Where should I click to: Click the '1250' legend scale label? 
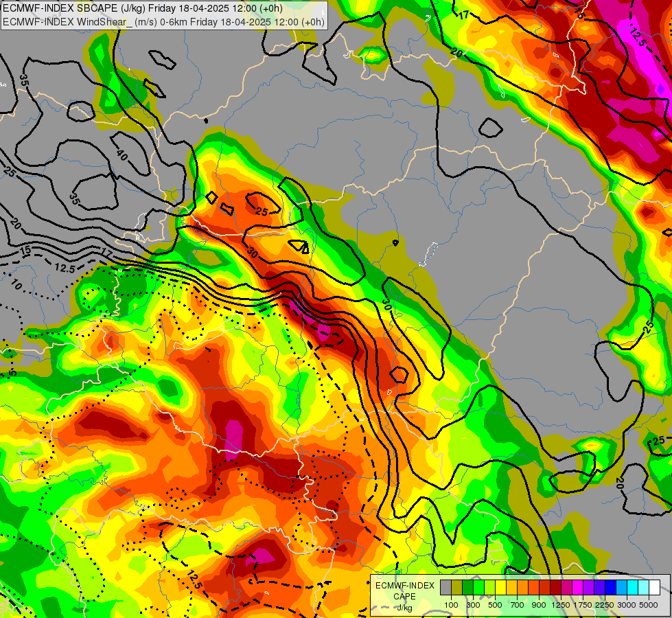(x=561, y=605)
